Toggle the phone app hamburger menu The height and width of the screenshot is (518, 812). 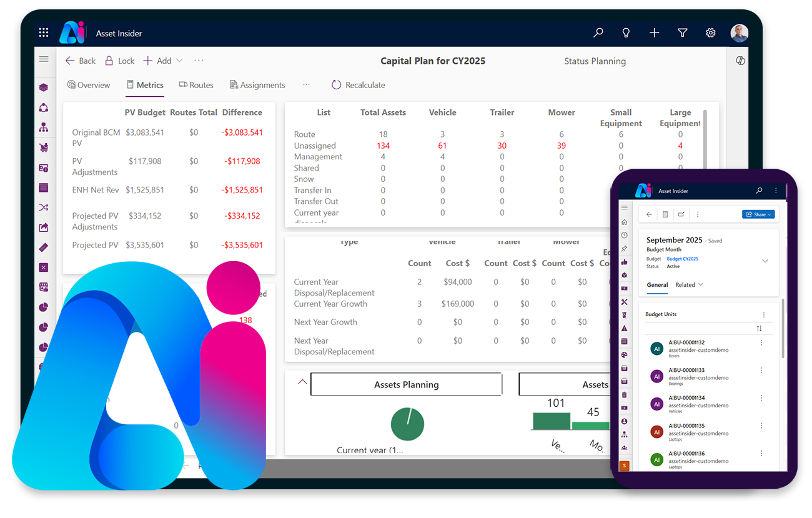(x=624, y=207)
